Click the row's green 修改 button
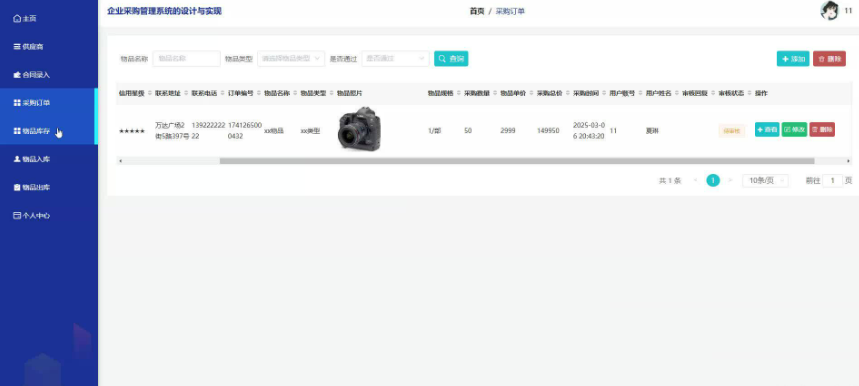This screenshot has width=859, height=386. tap(794, 130)
